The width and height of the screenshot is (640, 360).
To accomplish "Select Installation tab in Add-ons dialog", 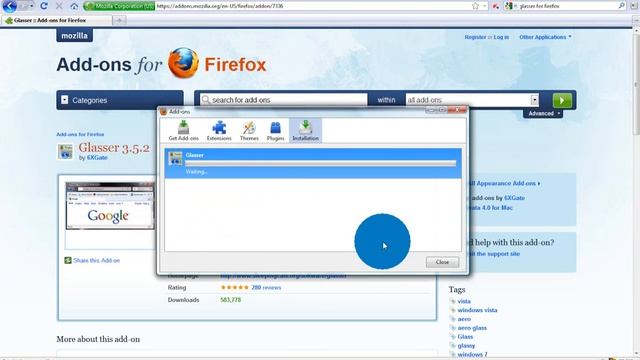I will (305, 131).
